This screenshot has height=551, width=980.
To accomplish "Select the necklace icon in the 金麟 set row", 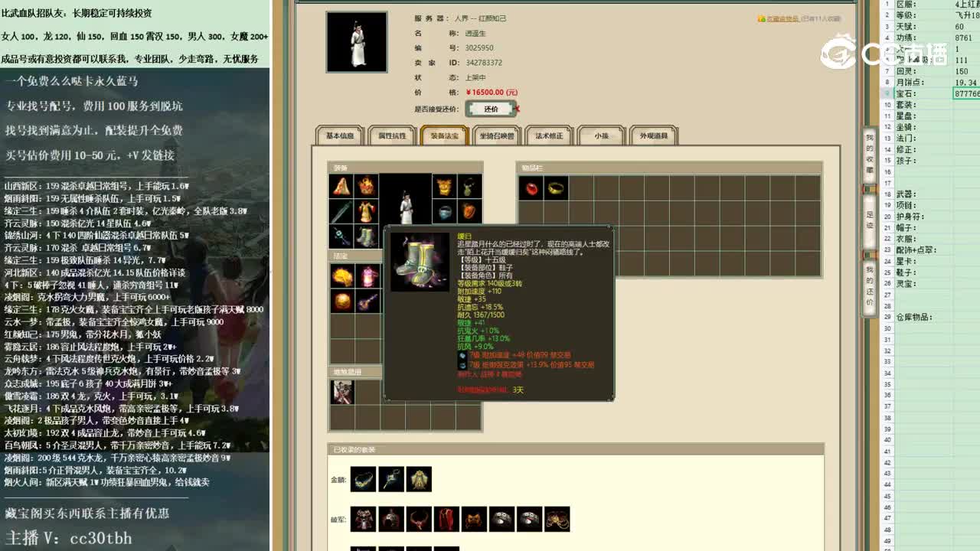I will click(x=363, y=479).
